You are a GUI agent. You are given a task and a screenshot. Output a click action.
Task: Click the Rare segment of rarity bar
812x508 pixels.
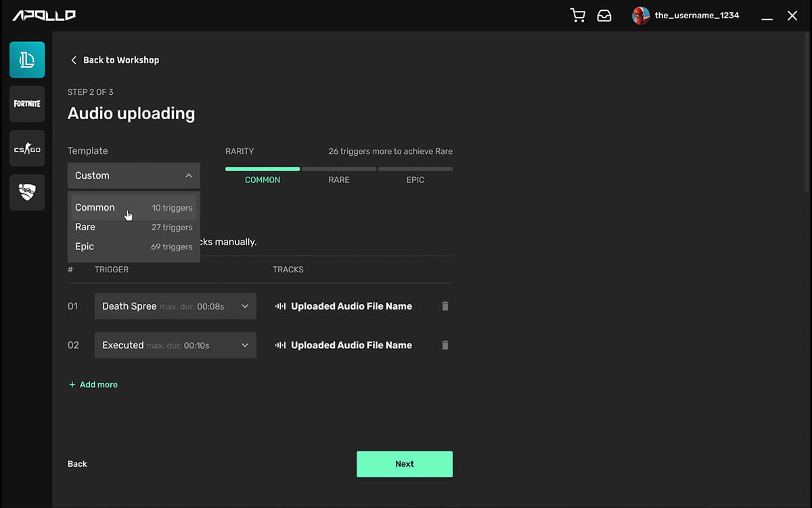pos(339,169)
